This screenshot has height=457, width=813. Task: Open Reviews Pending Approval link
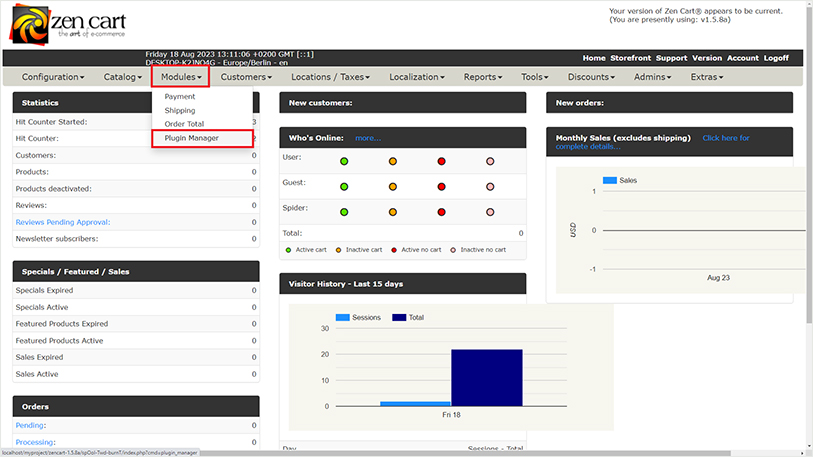coord(63,222)
